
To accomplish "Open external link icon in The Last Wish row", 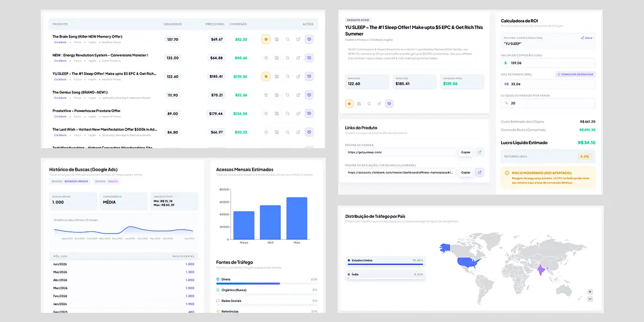I will click(298, 132).
